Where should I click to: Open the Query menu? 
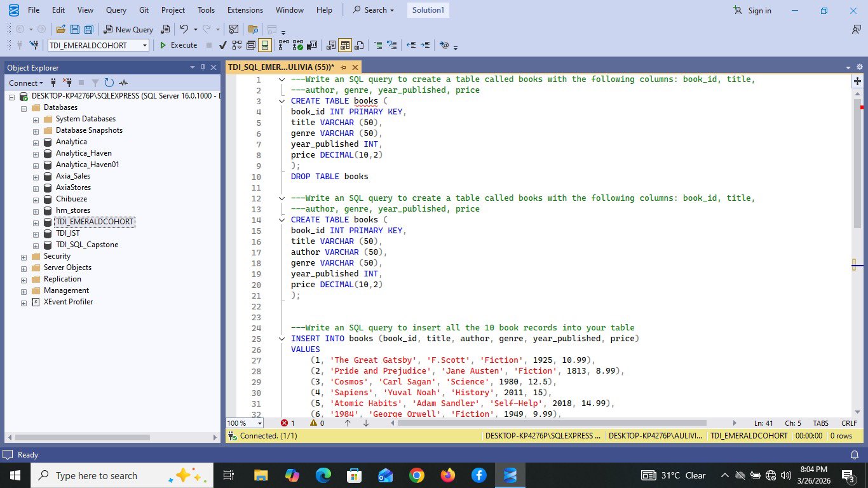pyautogui.click(x=116, y=10)
